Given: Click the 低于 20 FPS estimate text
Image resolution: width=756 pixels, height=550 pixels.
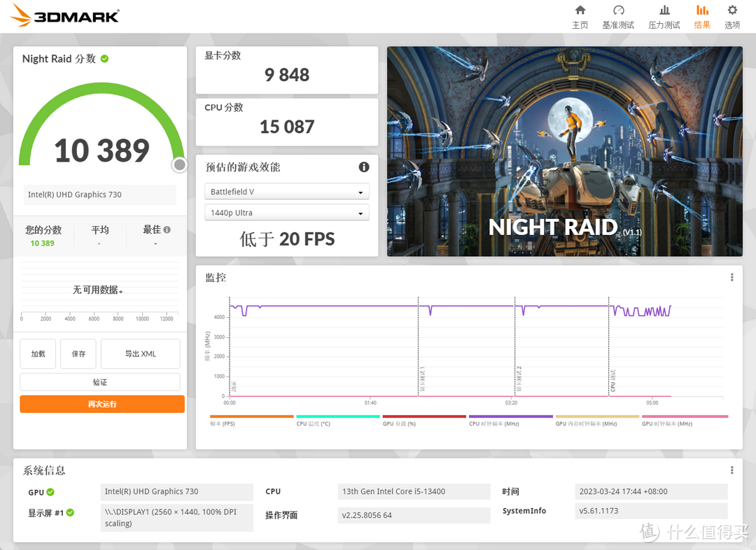Looking at the screenshot, I should click(x=287, y=239).
